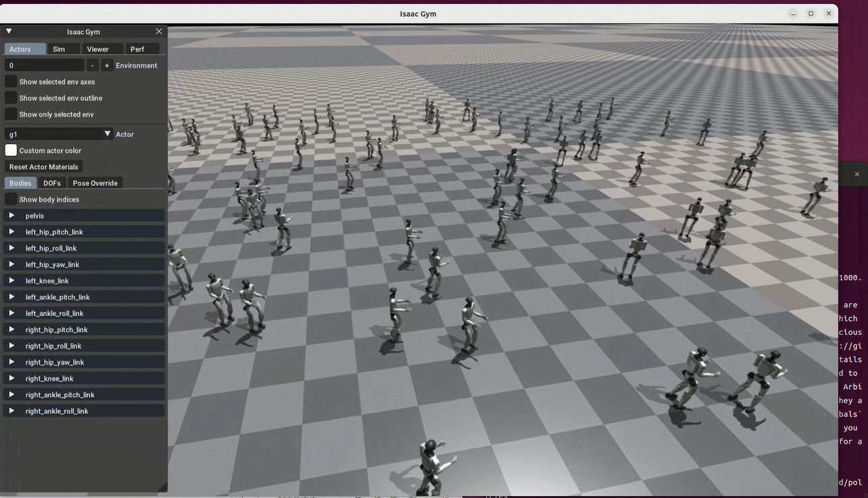This screenshot has width=868, height=498.
Task: Close the Isaac Gym side panel
Action: tap(159, 31)
